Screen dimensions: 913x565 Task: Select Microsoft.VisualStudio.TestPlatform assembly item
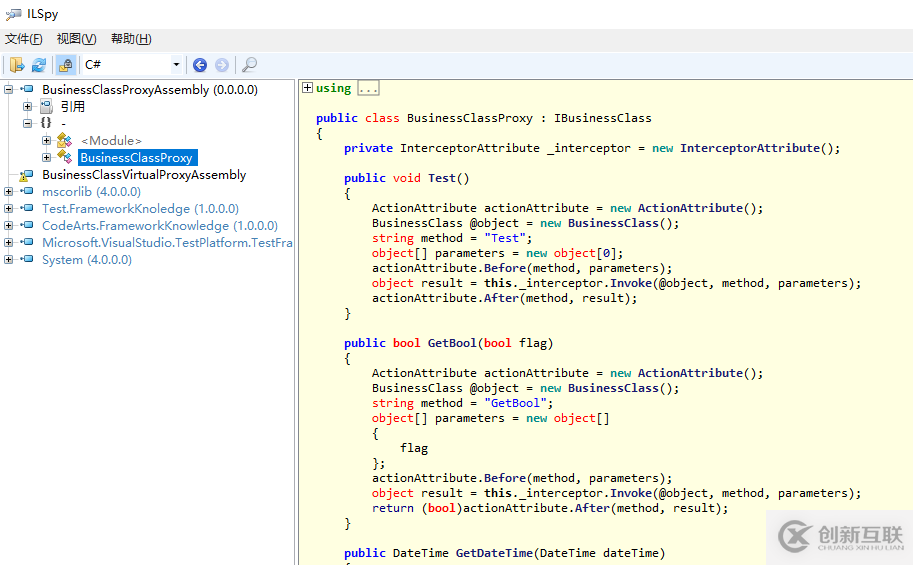(x=167, y=242)
